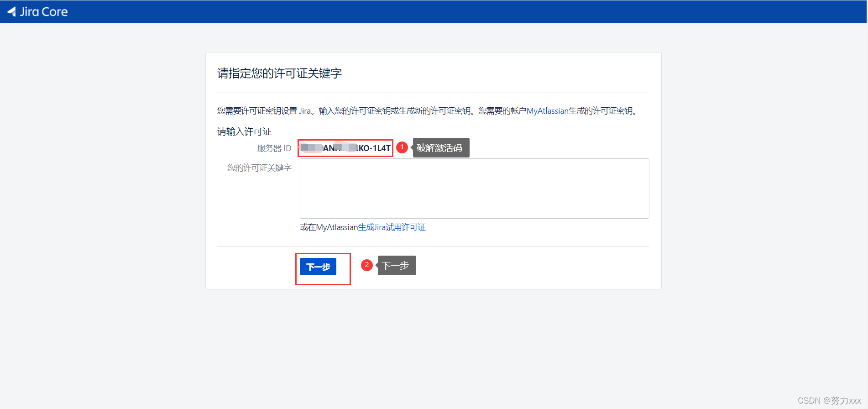Click the 您的许可证关键字 field label
Screen dimensions: 868x409
[259, 168]
